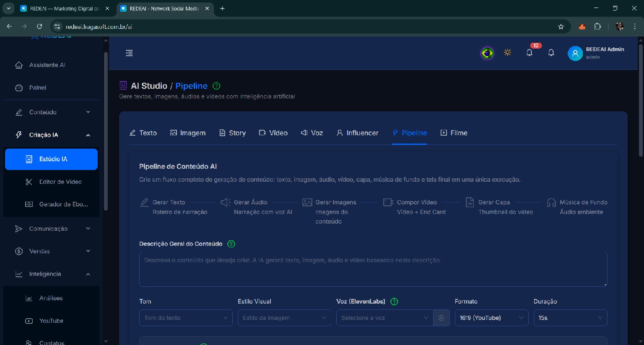Screen dimensions: 644x345
Task: Open the Chrome profile avatar
Action: (x=620, y=26)
